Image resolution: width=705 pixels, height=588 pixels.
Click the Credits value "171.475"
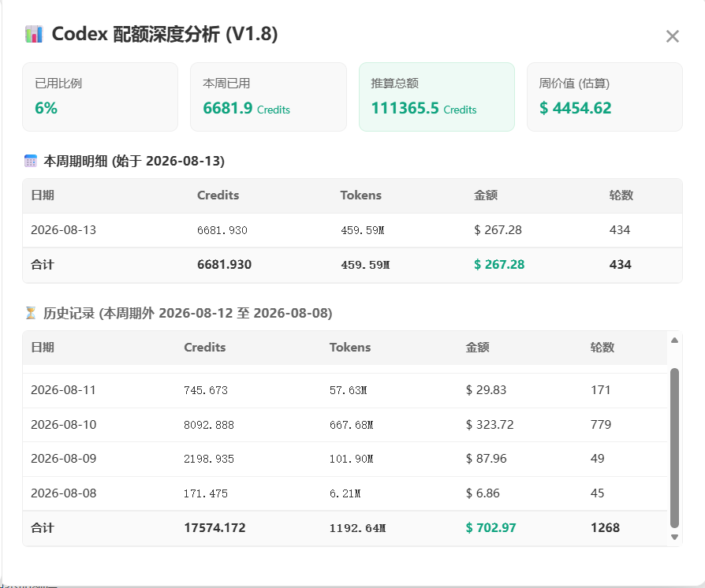pos(206,493)
